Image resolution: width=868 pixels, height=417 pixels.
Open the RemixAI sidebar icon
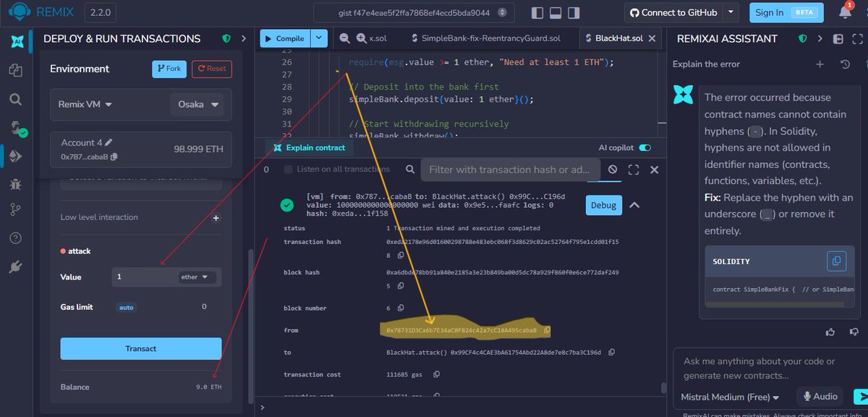[17, 42]
